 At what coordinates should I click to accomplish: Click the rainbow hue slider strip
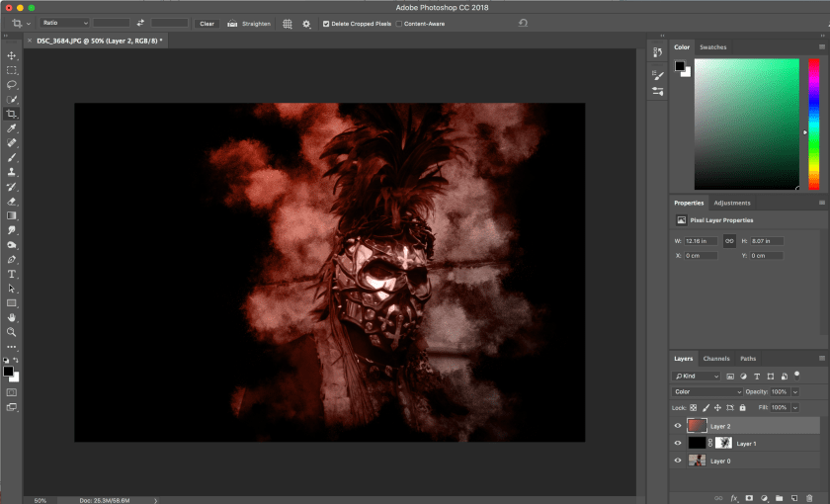(x=813, y=124)
